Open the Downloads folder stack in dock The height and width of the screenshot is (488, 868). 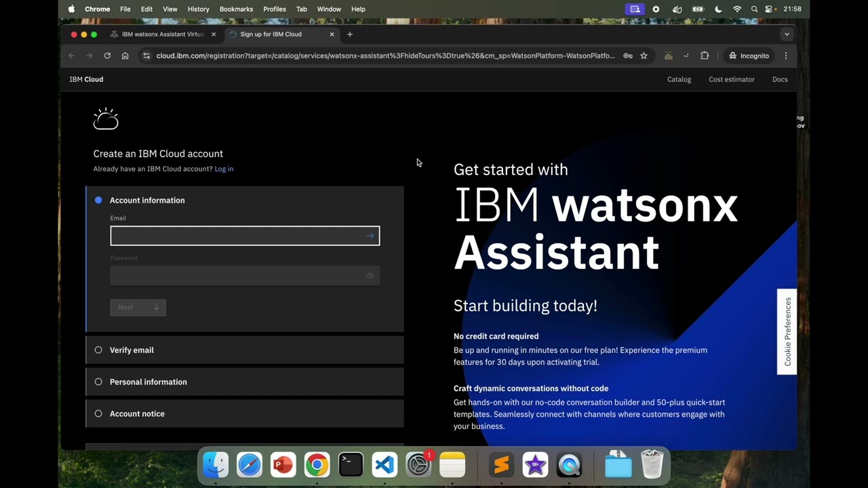[618, 465]
